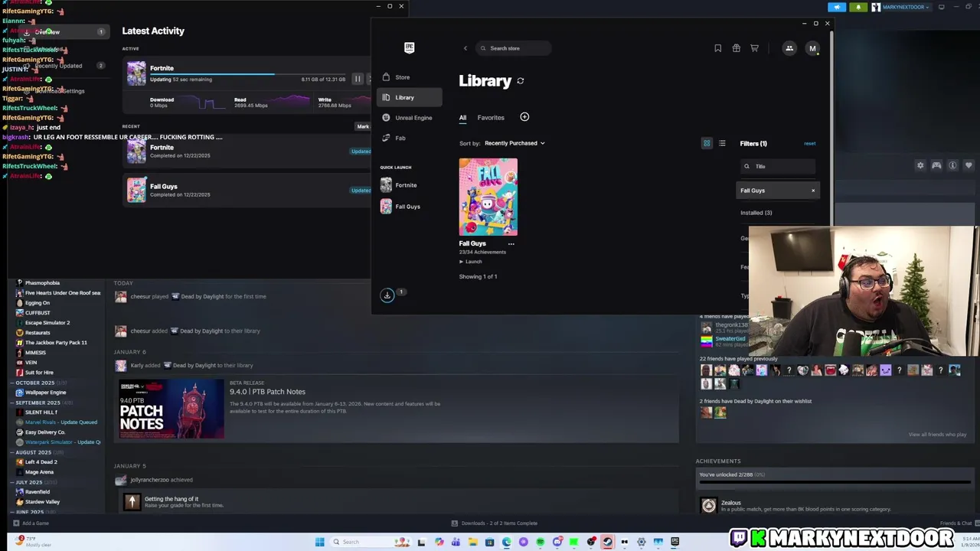Remove the Fall Guys filter chip
This screenshot has width=980, height=551.
click(813, 191)
